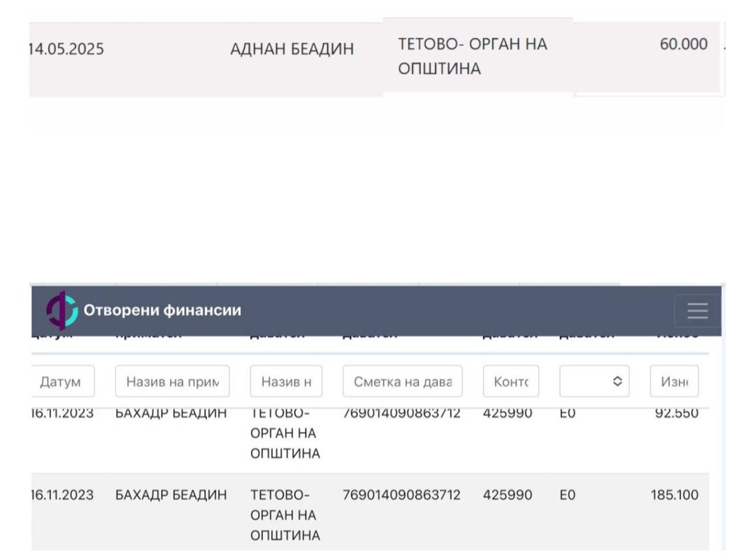Screen dimensions: 755x560
Task: Open the hamburger navigation menu
Action: point(697,311)
